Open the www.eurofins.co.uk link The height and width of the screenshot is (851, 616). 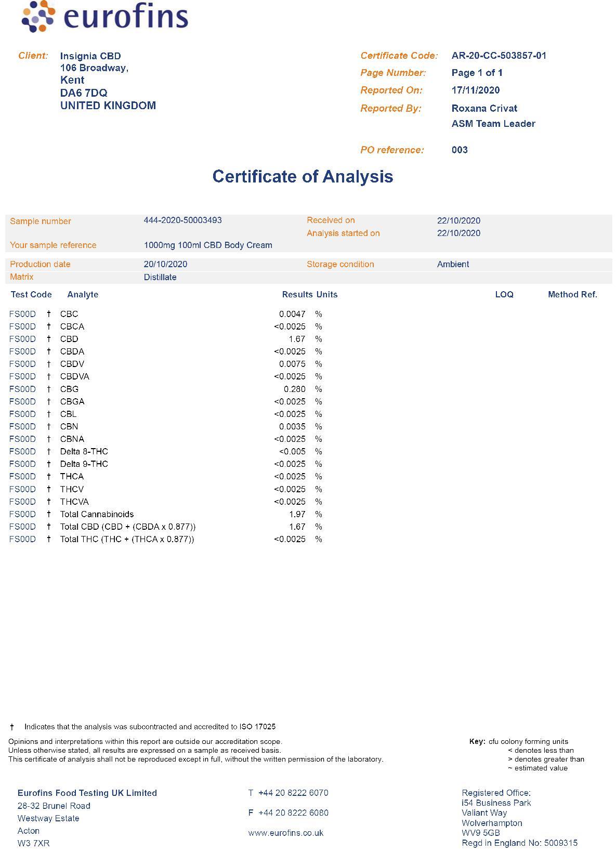[286, 833]
